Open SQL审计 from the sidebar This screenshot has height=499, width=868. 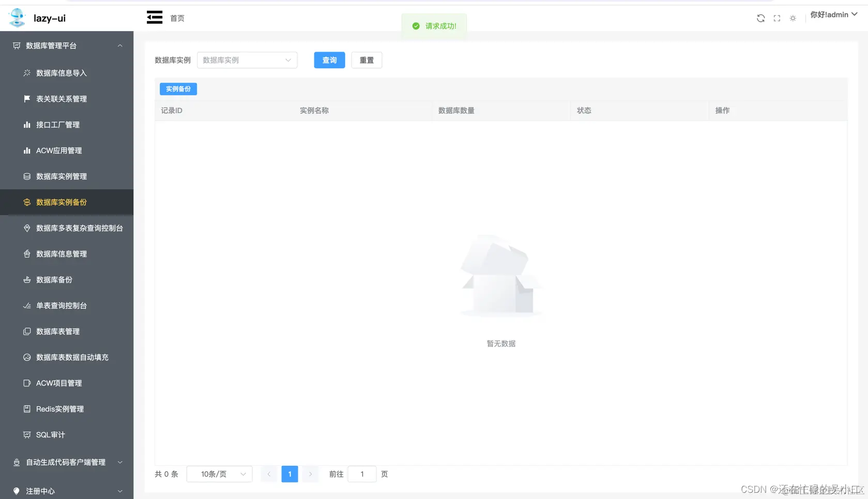(50, 435)
